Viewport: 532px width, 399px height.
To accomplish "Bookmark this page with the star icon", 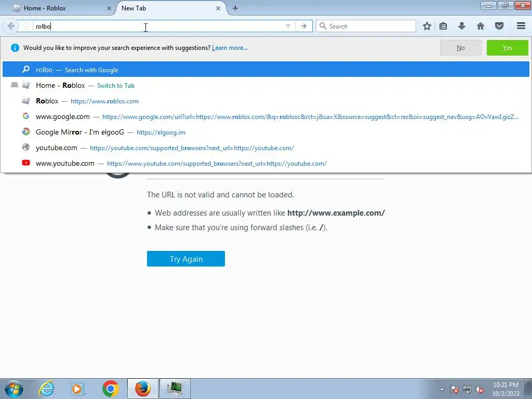I will coord(427,26).
